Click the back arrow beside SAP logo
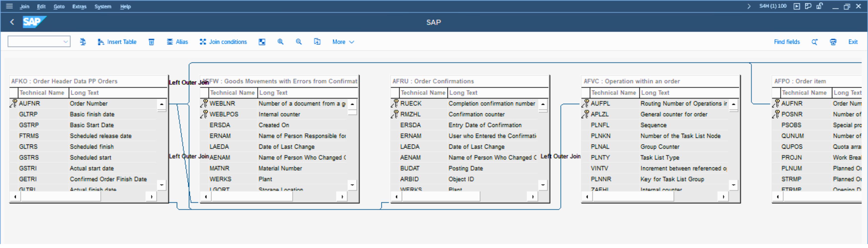The width and height of the screenshot is (868, 248). pos(12,22)
